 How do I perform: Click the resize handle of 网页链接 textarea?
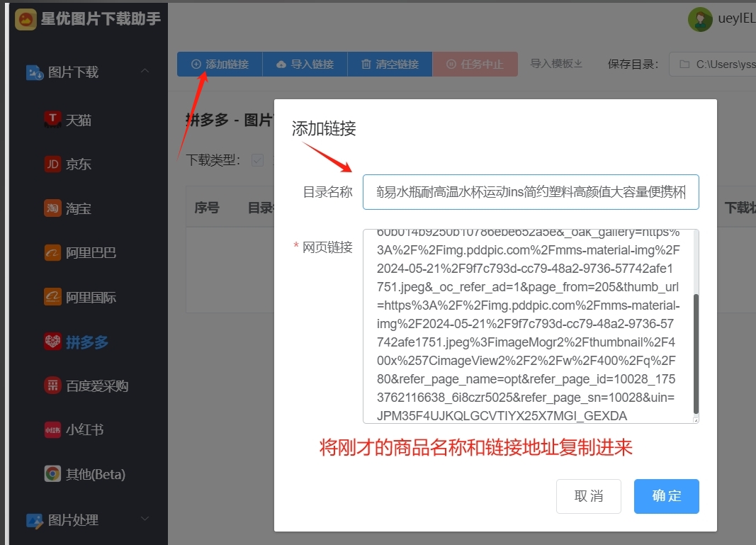click(x=696, y=420)
